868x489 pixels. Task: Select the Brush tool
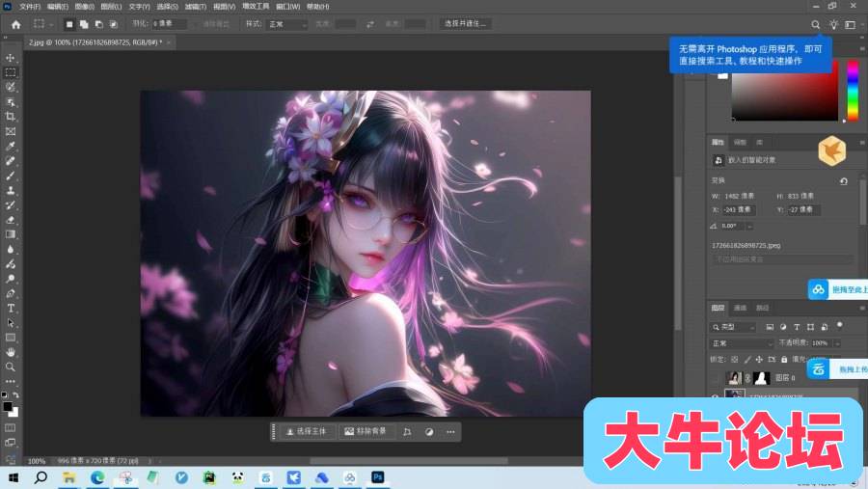coord(10,176)
